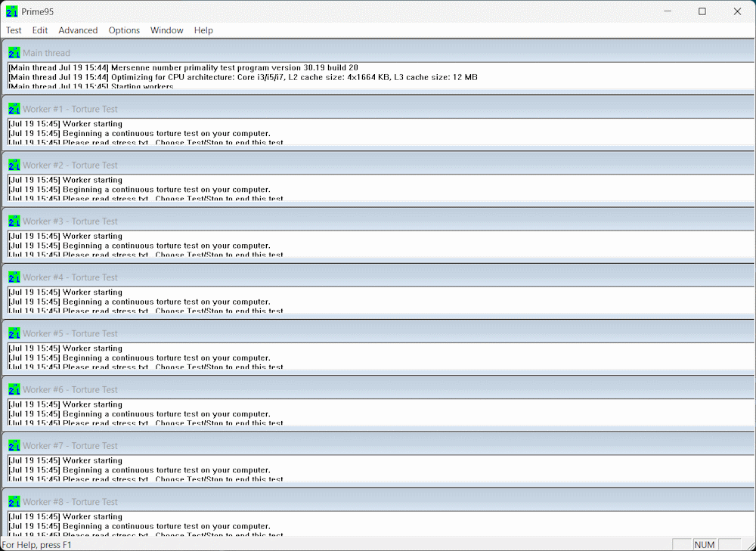
Task: Click the Worker #1 window icon
Action: [x=14, y=109]
